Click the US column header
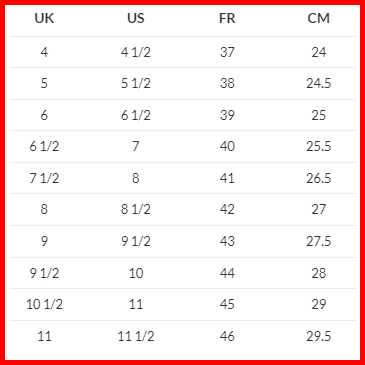This screenshot has width=365, height=365. click(x=136, y=18)
